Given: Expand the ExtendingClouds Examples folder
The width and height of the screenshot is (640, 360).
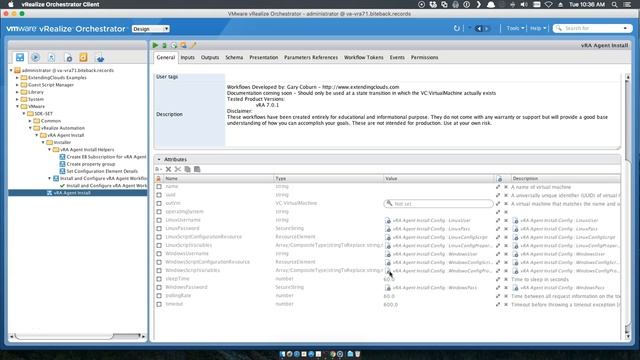Looking at the screenshot, I should coord(17,78).
